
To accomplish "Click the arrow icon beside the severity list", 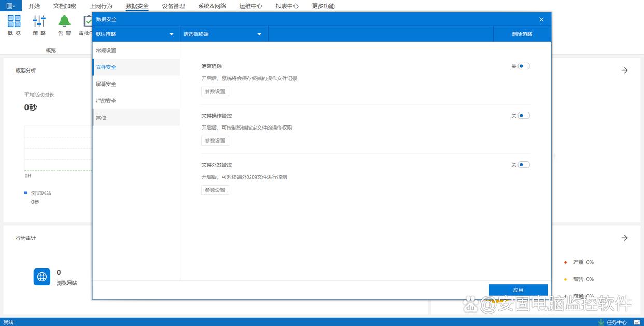I will pyautogui.click(x=624, y=238).
